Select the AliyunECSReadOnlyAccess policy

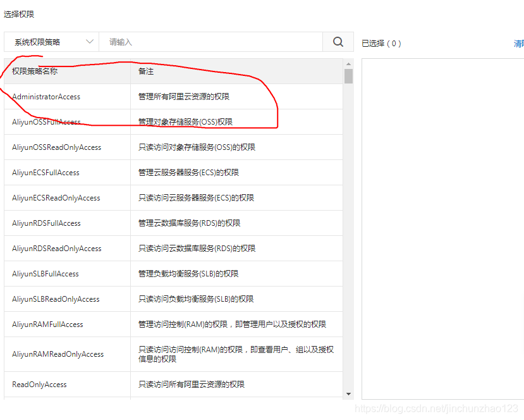tap(56, 198)
